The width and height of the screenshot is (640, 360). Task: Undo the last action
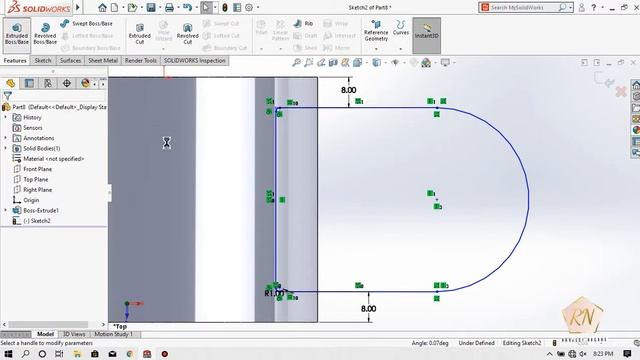[x=187, y=7]
